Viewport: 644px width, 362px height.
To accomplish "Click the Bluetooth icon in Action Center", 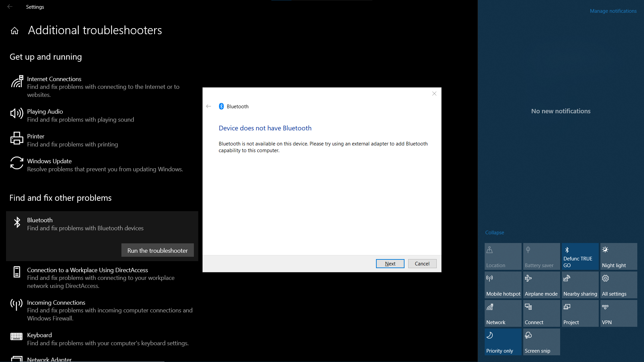I will click(580, 256).
